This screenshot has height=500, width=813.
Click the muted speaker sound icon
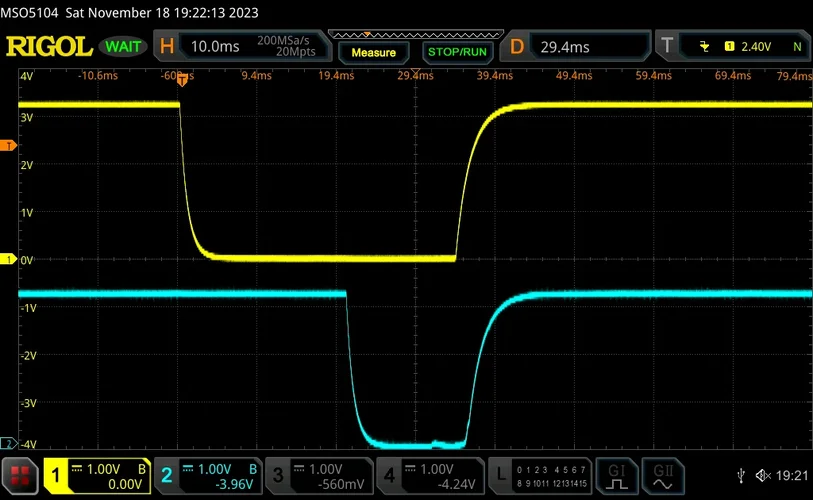pos(762,475)
